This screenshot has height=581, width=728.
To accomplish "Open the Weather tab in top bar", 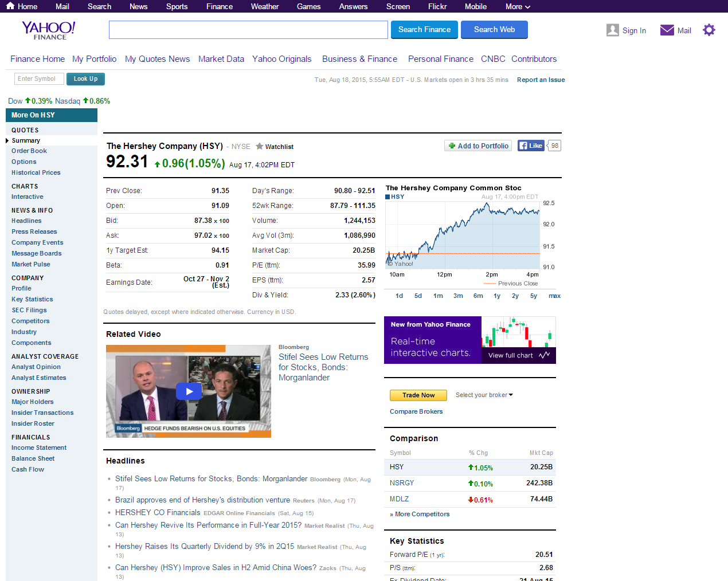I will pos(265,6).
